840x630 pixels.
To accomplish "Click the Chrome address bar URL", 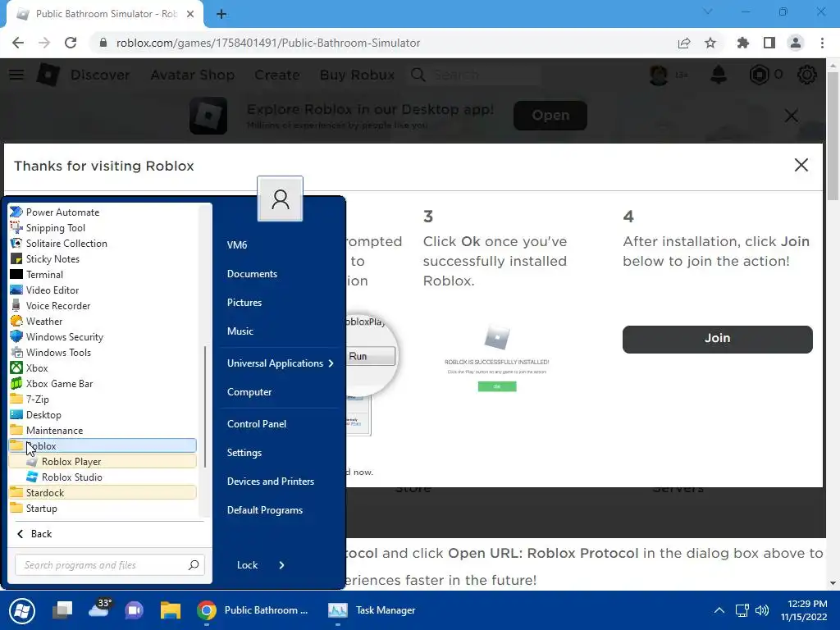I will pos(268,43).
